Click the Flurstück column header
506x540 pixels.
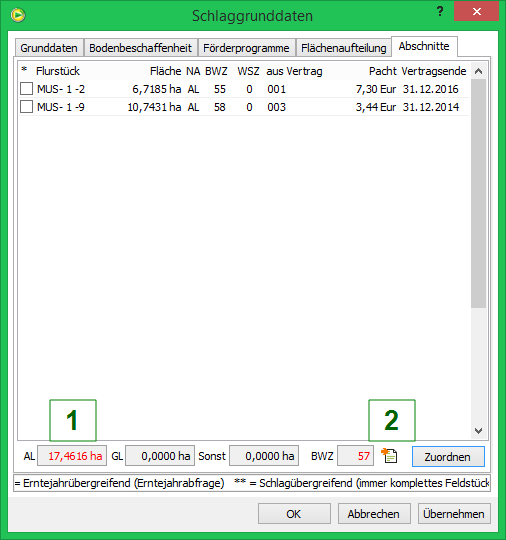pos(58,71)
